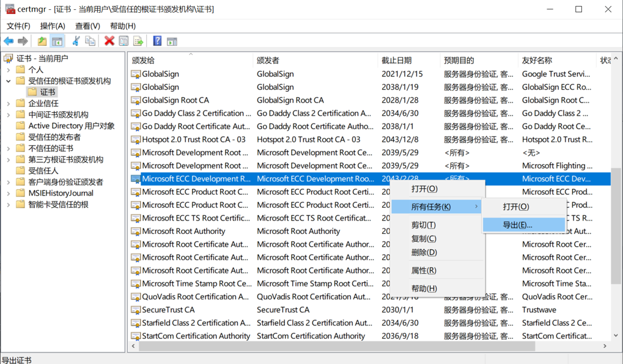Click certificate icon of Microsoft Root Authority
Screen dimensions: 623x364
(136, 231)
